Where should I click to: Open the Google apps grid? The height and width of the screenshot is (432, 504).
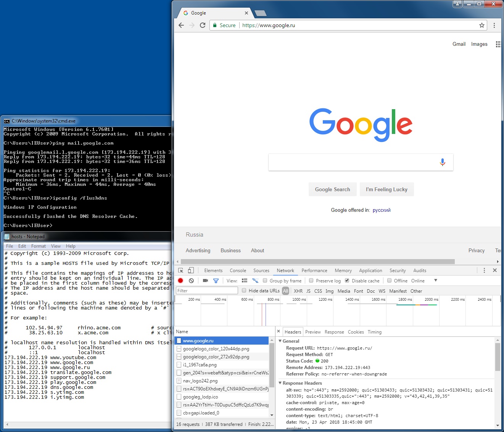point(498,44)
